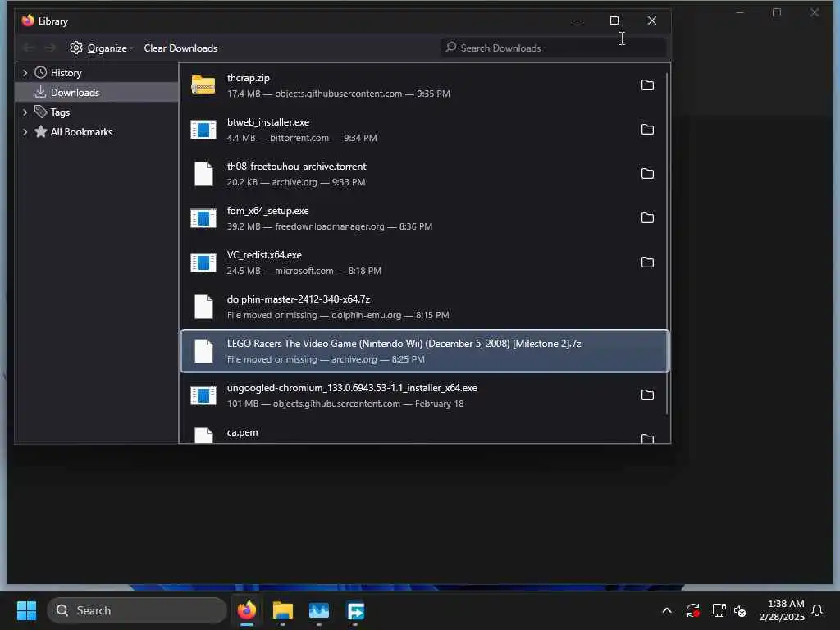Click the torrent file's blank document icon
Image resolution: width=840 pixels, height=630 pixels.
pos(203,174)
